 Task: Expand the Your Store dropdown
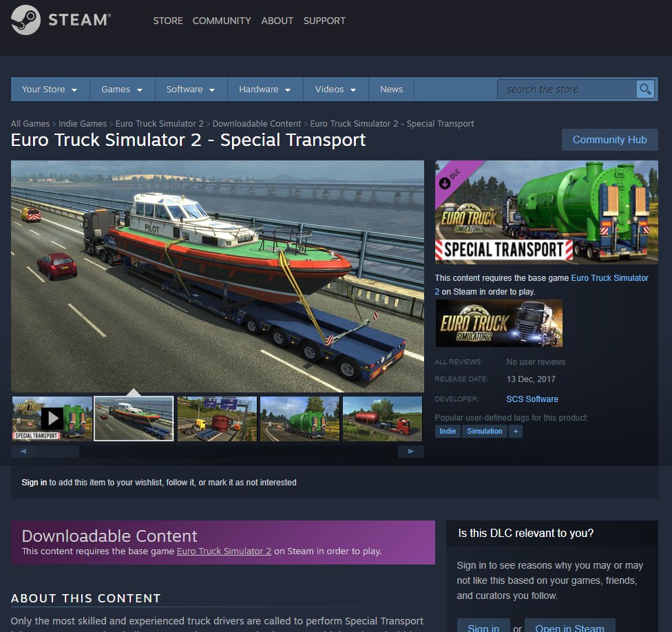pyautogui.click(x=50, y=89)
